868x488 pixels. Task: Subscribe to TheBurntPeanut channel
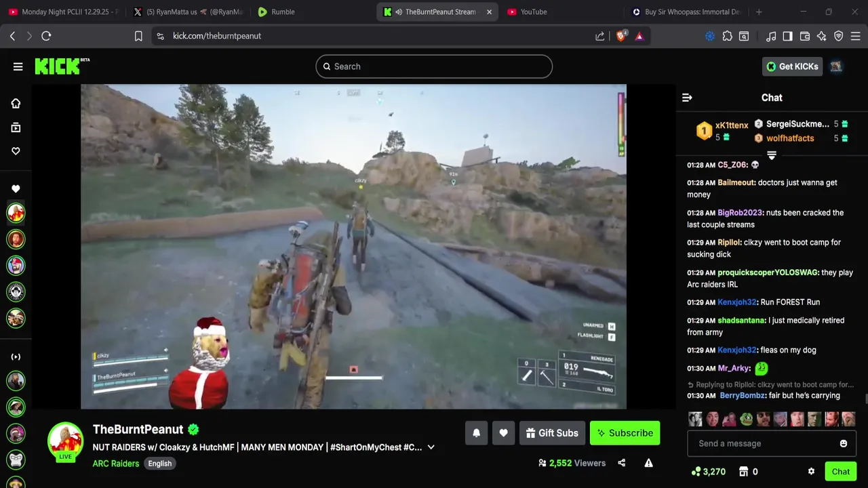coord(625,433)
